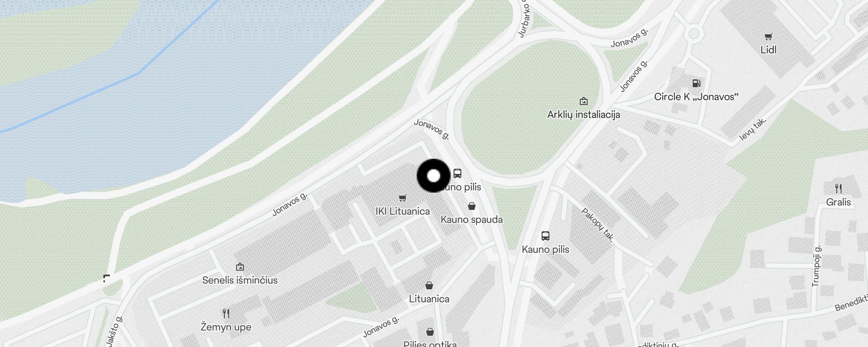The height and width of the screenshot is (347, 868).
Task: Open the IKI Lituanica cart icon
Action: pos(403,198)
